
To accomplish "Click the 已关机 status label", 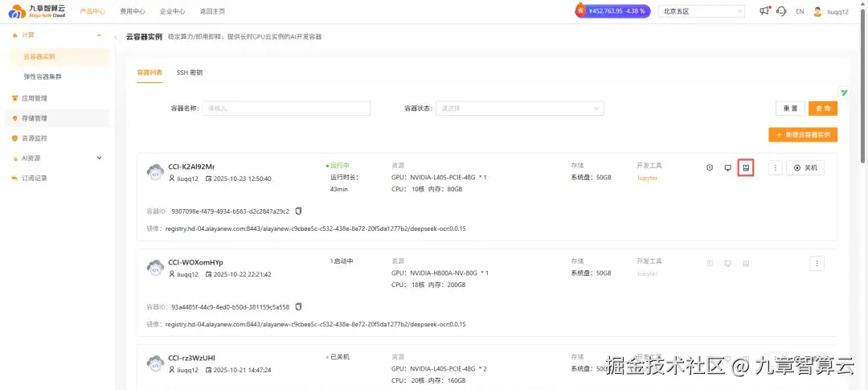I will pos(340,357).
